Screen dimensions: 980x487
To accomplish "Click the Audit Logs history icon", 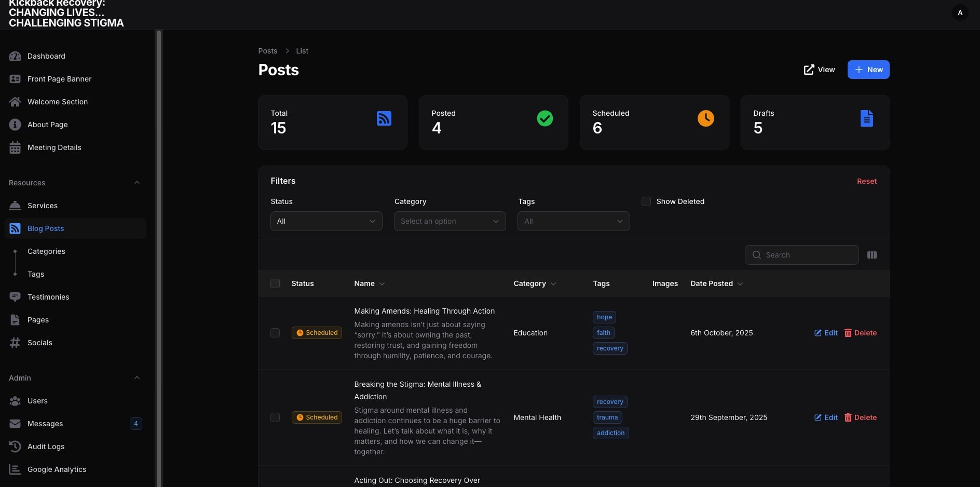I will [15, 447].
